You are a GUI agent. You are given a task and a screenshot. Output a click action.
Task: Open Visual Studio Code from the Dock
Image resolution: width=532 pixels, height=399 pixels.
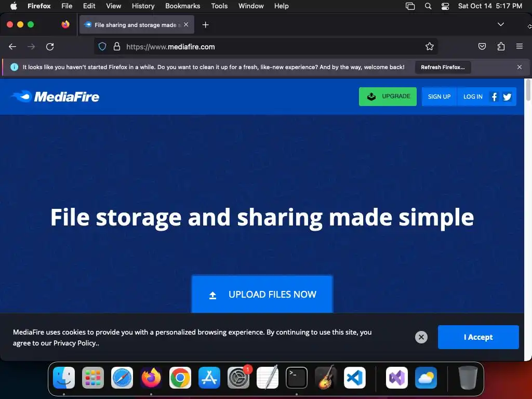354,378
